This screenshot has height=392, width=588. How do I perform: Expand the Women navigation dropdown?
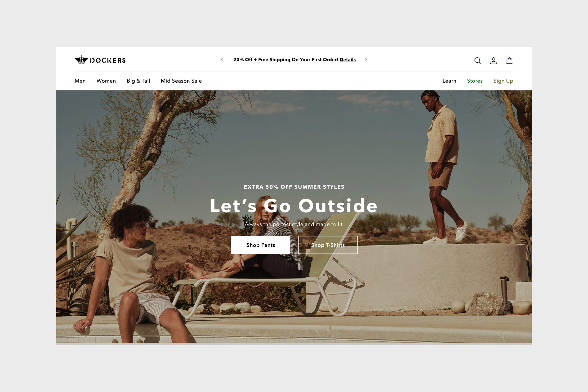click(x=106, y=81)
